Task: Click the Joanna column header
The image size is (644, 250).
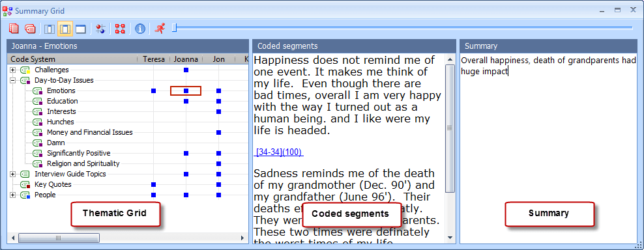Action: pyautogui.click(x=186, y=59)
